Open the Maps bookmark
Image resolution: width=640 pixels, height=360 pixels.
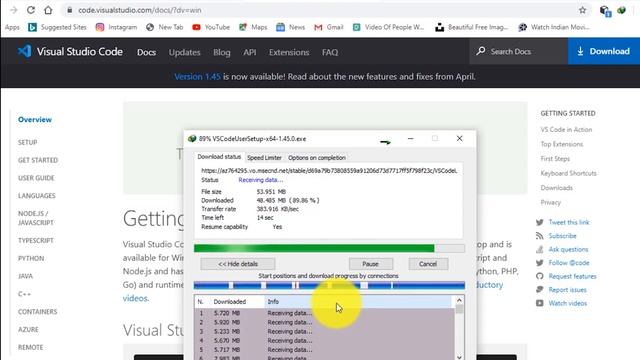click(253, 27)
